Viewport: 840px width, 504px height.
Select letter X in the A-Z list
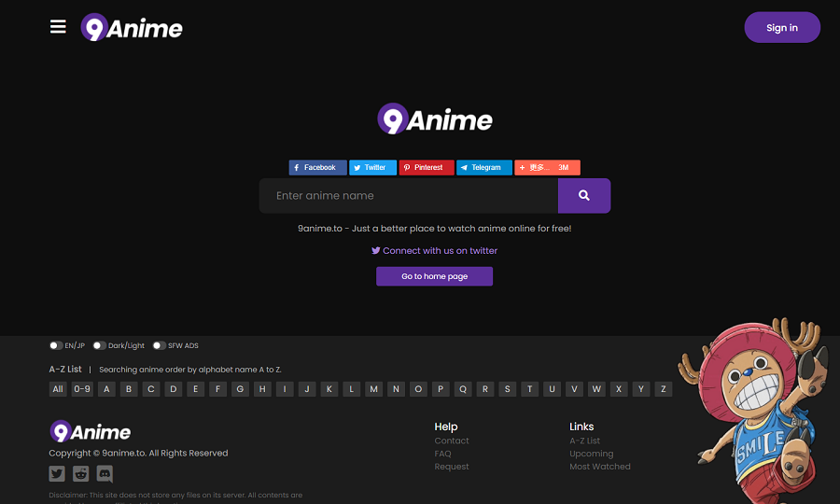pos(619,389)
